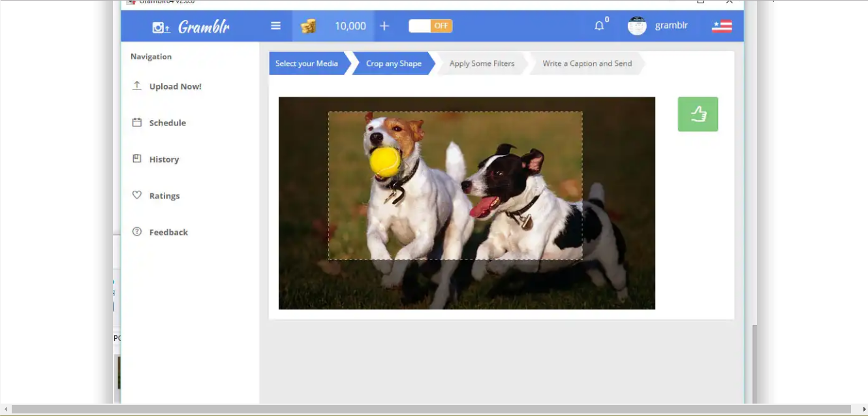The height and width of the screenshot is (416, 868).
Task: Open the Schedule navigation item
Action: click(x=167, y=123)
